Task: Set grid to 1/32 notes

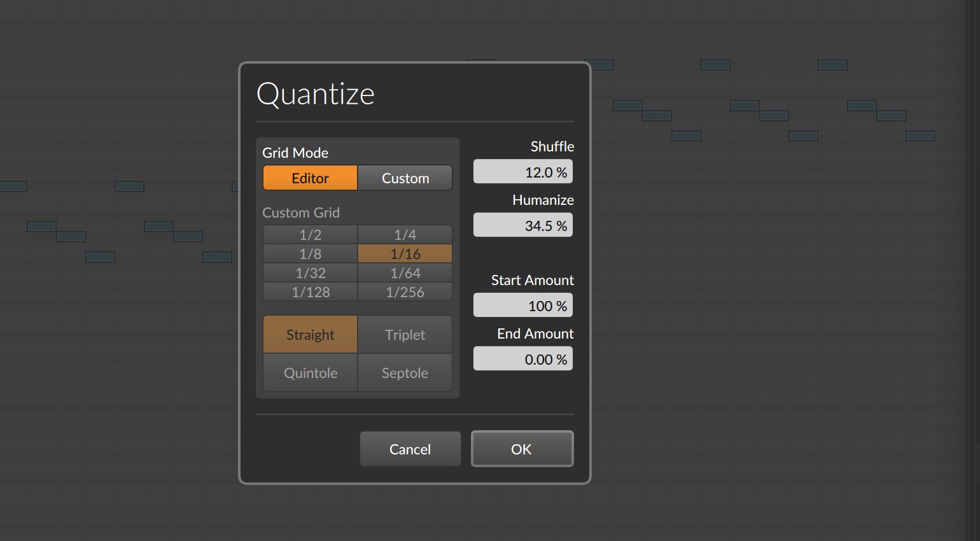Action: click(x=310, y=272)
